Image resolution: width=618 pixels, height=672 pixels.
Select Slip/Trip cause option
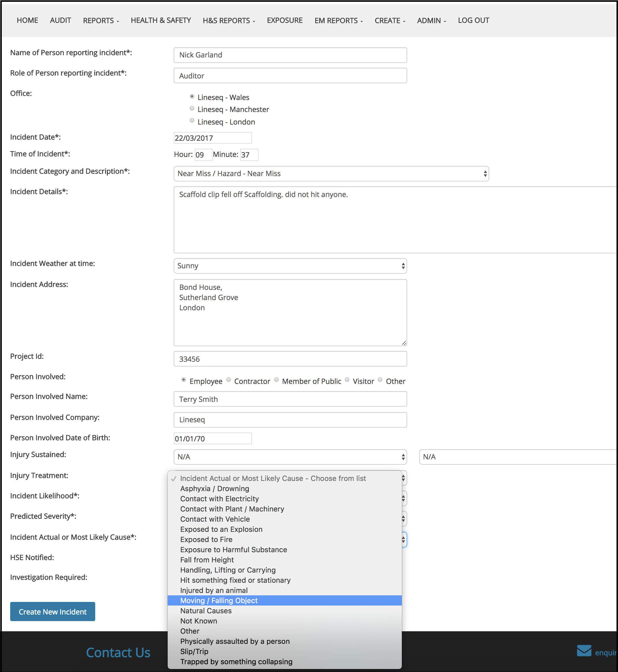(x=194, y=651)
